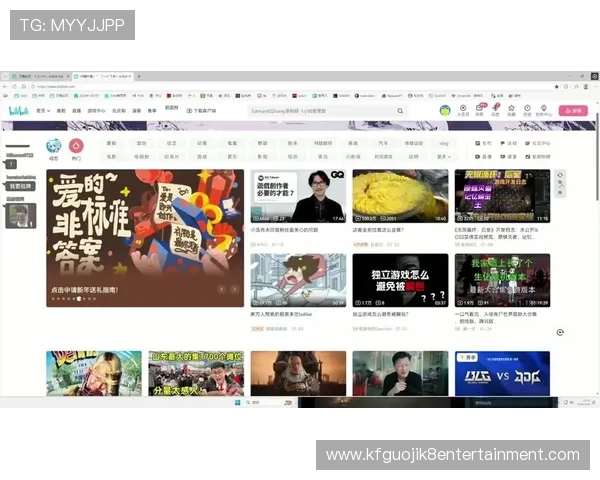Open 赛事 in top navigation
Image resolution: width=600 pixels, height=480 pixels.
tap(152, 111)
